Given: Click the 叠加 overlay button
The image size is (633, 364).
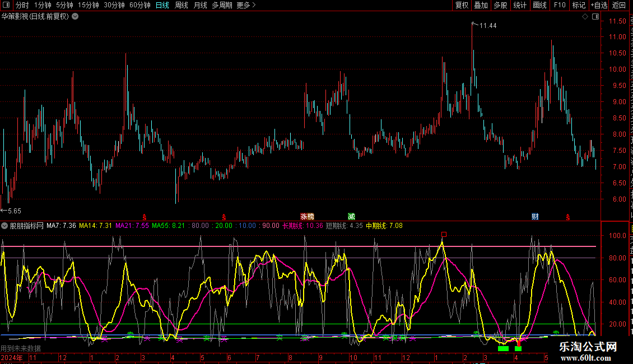Looking at the screenshot, I should [x=481, y=5].
